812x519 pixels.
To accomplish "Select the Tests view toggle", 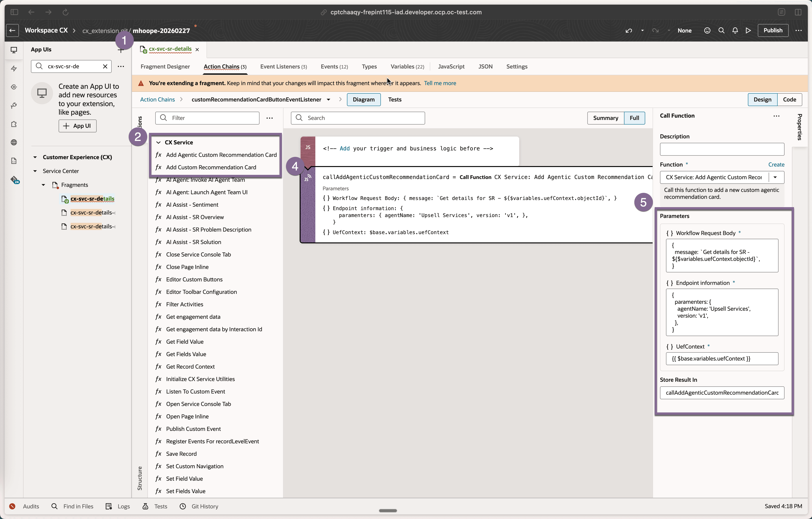I will (394, 99).
